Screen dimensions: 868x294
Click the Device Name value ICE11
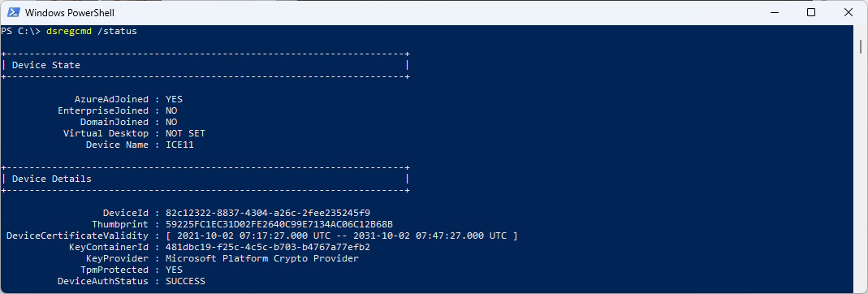(179, 145)
